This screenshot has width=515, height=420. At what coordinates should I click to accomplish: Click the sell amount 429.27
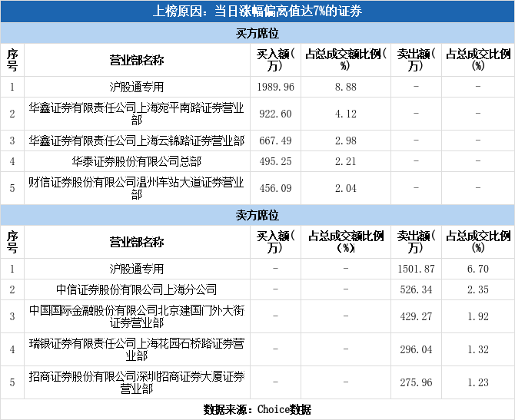pos(416,316)
